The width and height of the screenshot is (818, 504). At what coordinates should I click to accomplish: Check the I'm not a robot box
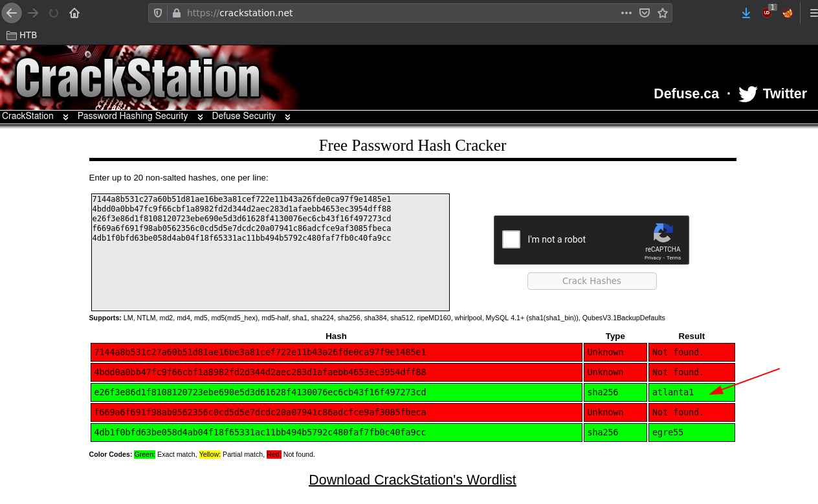pos(511,239)
